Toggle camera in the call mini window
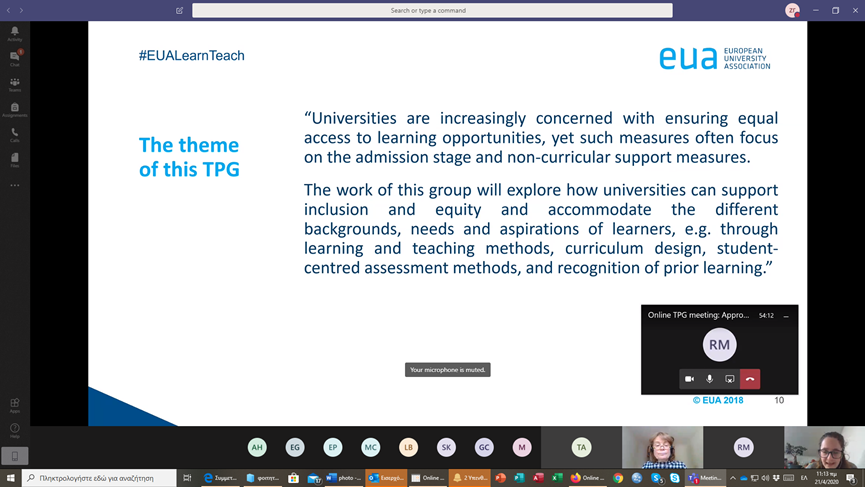This screenshot has height=487, width=865. 689,379
